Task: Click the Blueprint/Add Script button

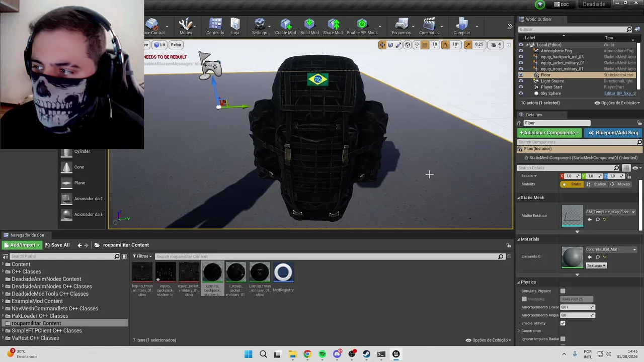Action: coord(614,133)
